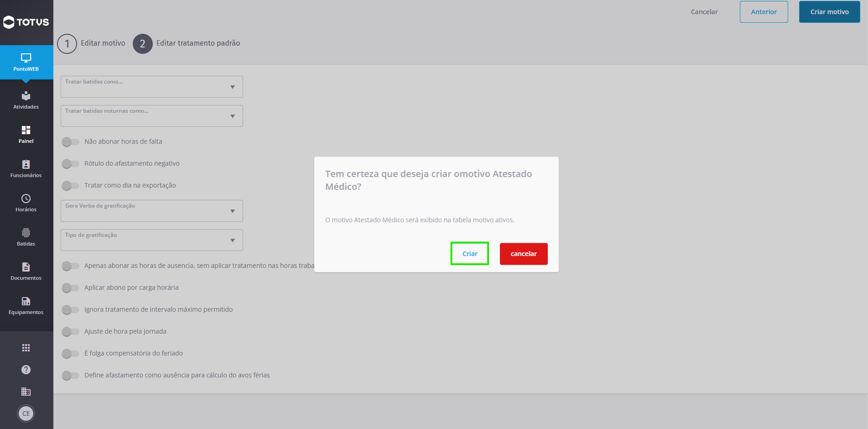The image size is (868, 429).
Task: Click the dialog title about Atestado Médico
Action: pos(429,180)
